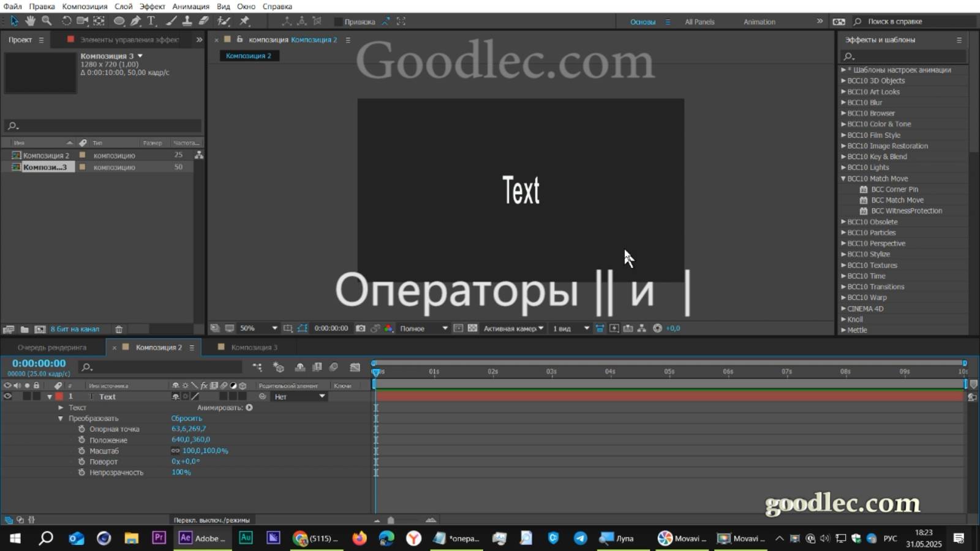Open the Эффект menu
This screenshot has width=980, height=551.
click(x=152, y=6)
